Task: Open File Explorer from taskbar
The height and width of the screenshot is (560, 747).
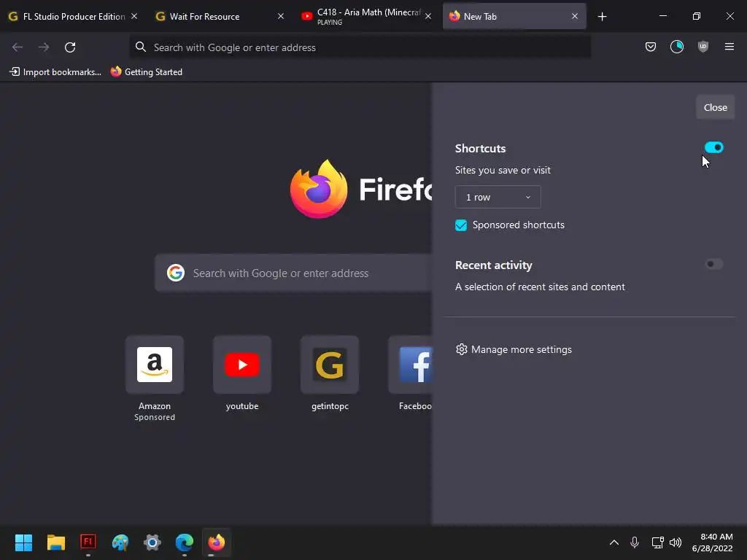Action: (55, 542)
